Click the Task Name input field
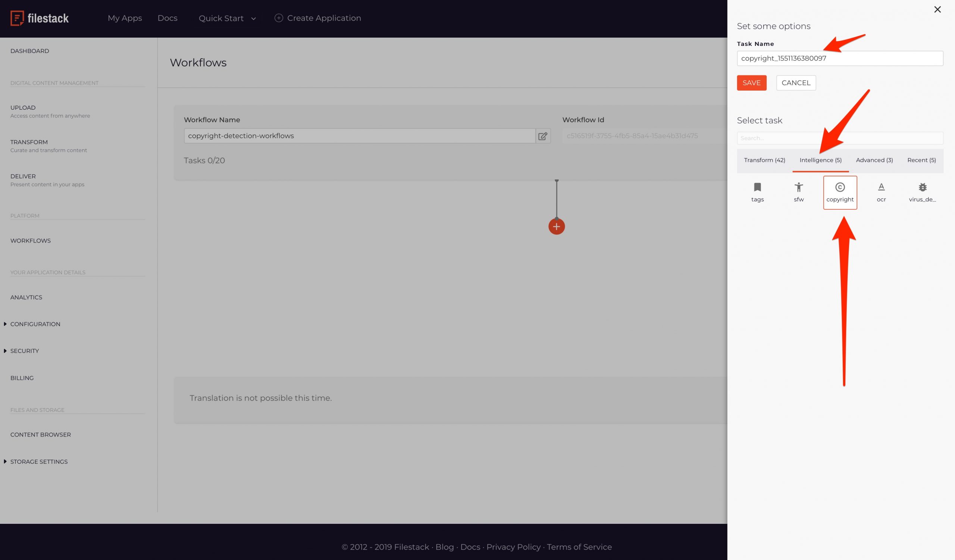This screenshot has width=955, height=560. (x=840, y=58)
